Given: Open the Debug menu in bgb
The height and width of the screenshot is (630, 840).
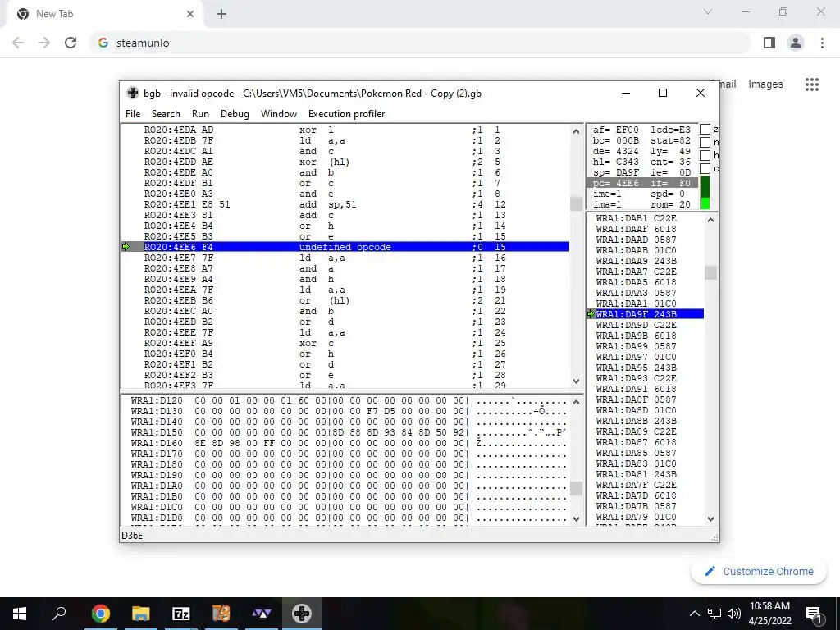Looking at the screenshot, I should [x=235, y=113].
